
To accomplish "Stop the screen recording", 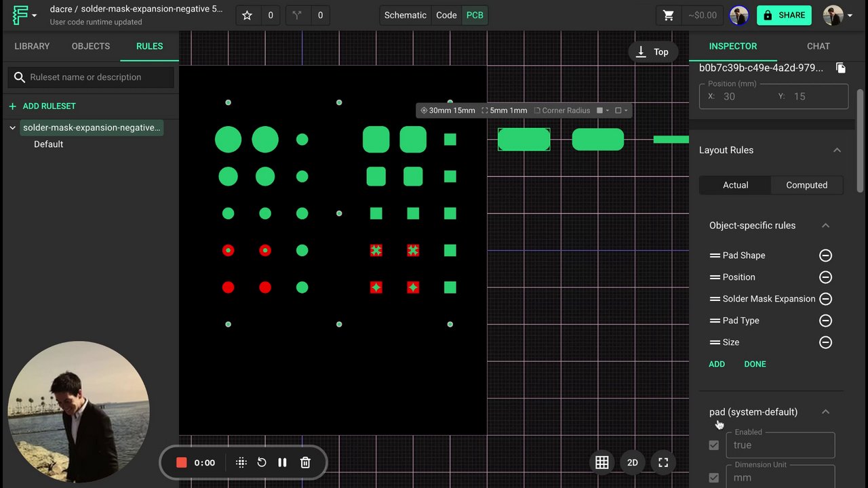I will click(181, 463).
